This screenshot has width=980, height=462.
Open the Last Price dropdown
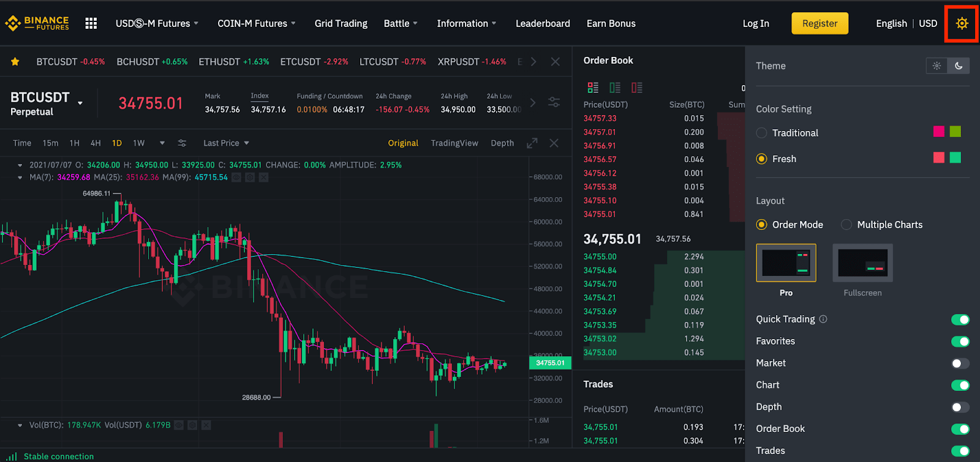coord(226,143)
